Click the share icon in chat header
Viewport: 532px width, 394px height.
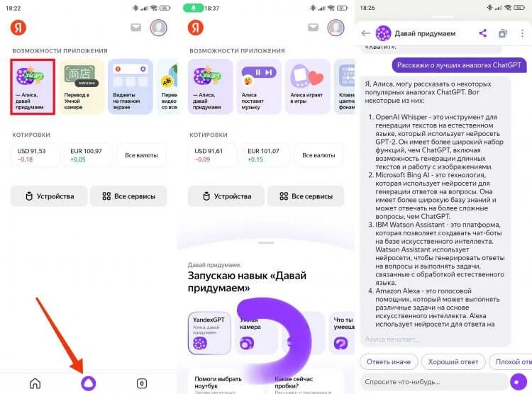tap(482, 33)
